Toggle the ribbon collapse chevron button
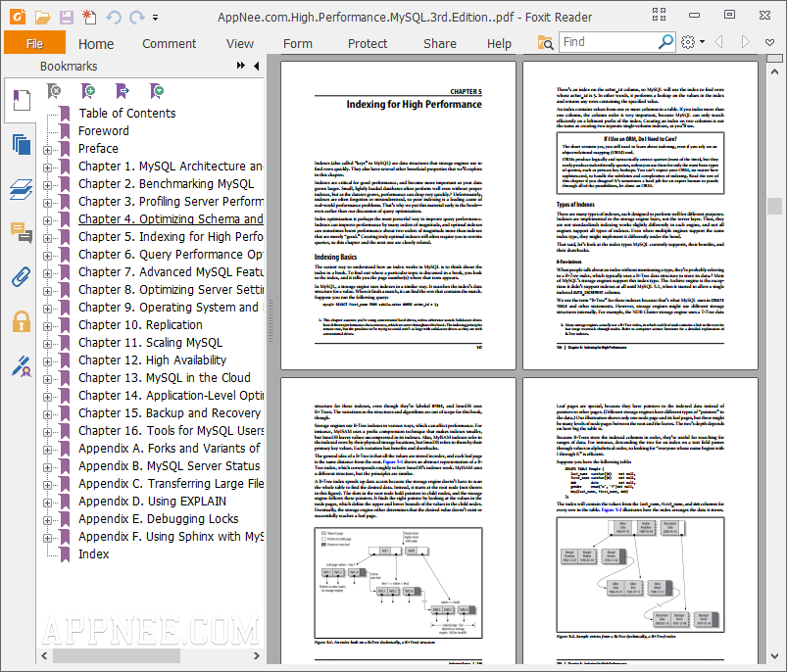This screenshot has width=787, height=672. tap(769, 43)
